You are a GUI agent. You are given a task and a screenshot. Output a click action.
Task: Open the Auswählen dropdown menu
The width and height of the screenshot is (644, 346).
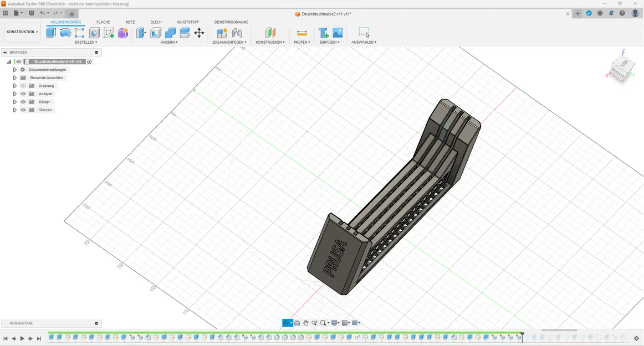[x=364, y=42]
